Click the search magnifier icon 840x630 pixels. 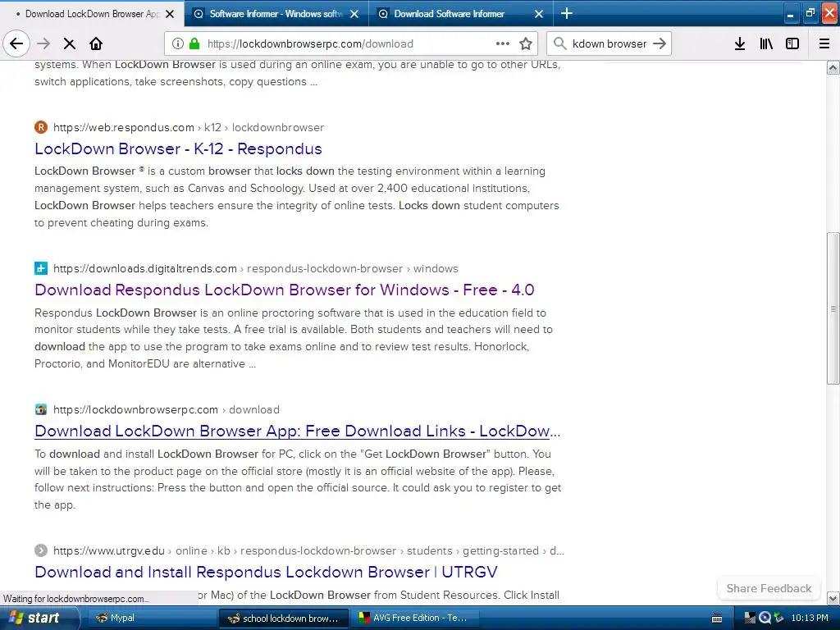[559, 44]
